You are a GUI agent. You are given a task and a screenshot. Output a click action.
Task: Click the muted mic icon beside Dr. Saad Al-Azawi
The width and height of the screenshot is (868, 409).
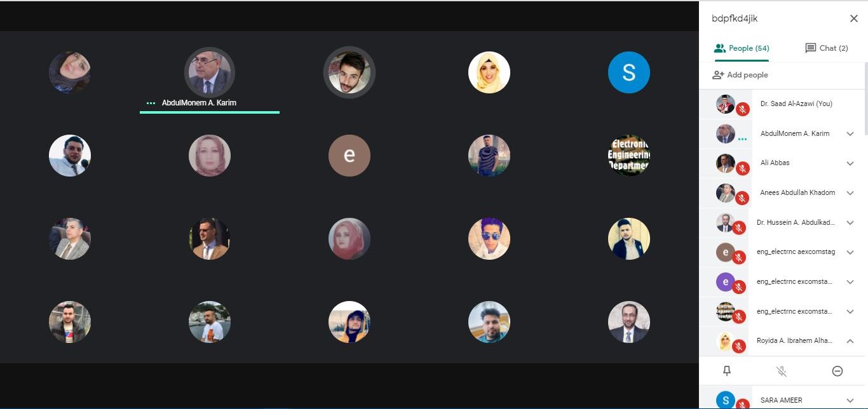(743, 109)
